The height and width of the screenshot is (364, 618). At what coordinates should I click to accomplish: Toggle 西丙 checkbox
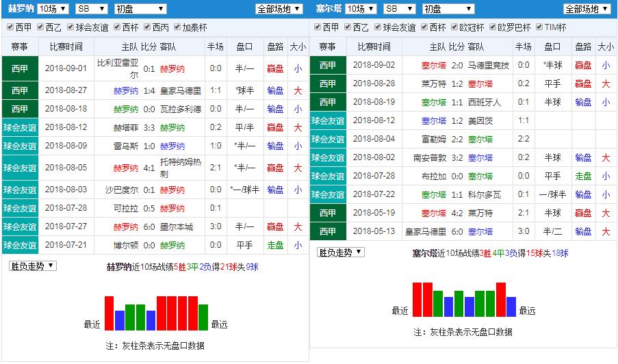(147, 27)
